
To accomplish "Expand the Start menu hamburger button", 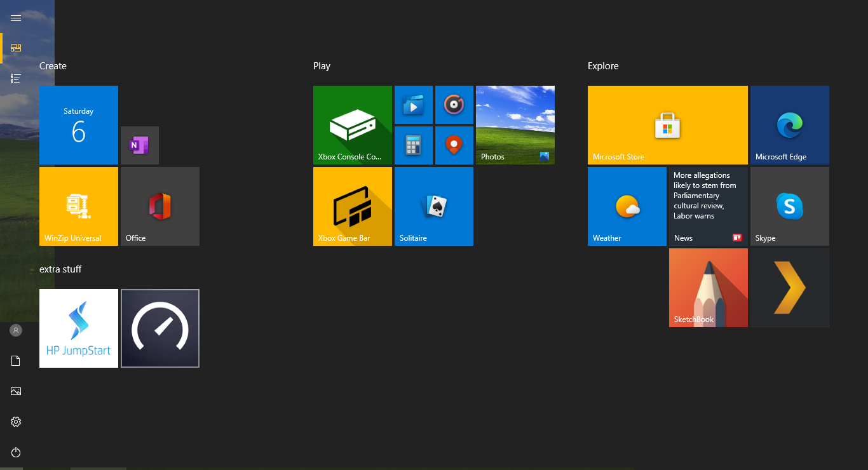I will click(x=16, y=18).
